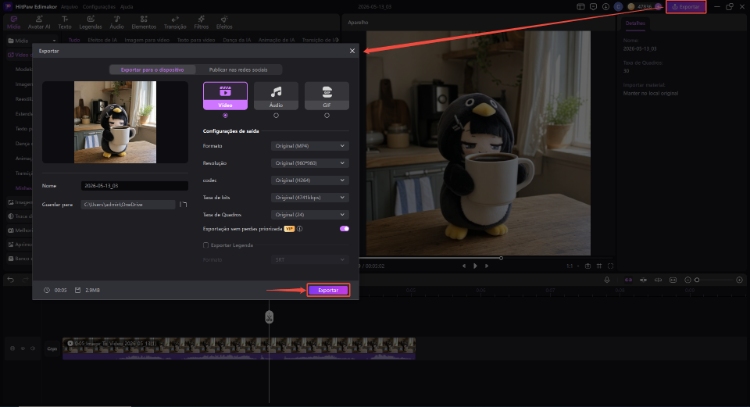Open the subtitle Formato SRT dropdown
Viewport: 750px width, 407px height.
tap(309, 260)
